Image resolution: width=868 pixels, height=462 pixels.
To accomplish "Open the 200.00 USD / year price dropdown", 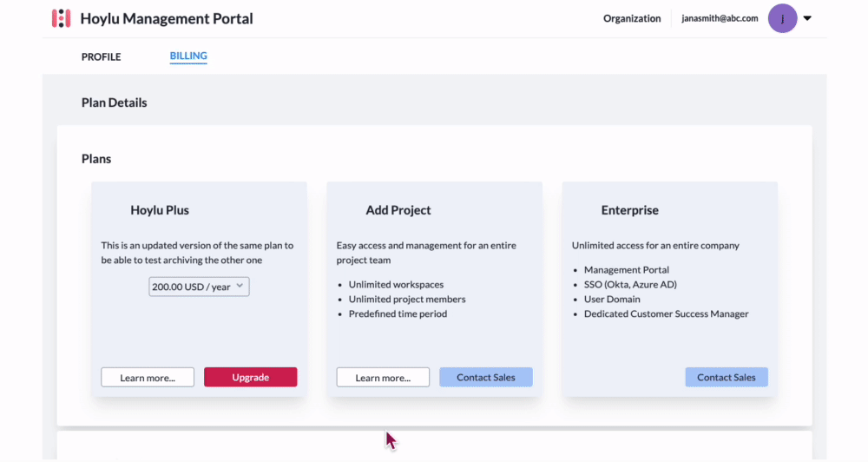I will point(199,287).
